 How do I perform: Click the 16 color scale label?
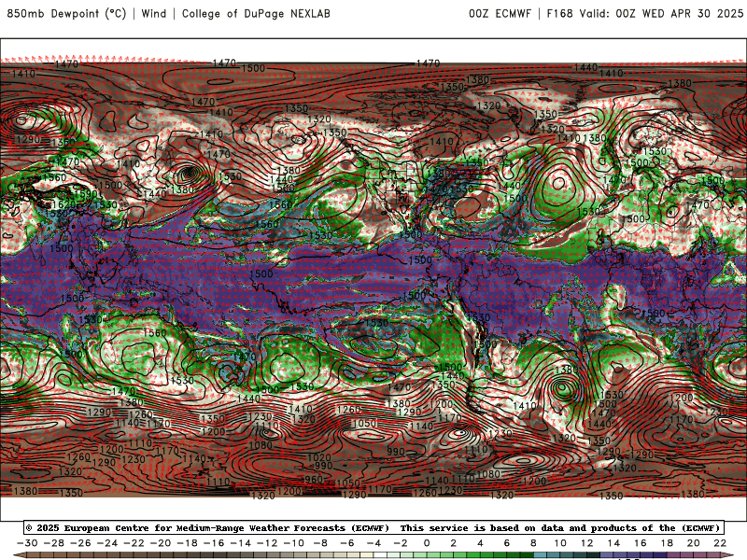coord(641,543)
